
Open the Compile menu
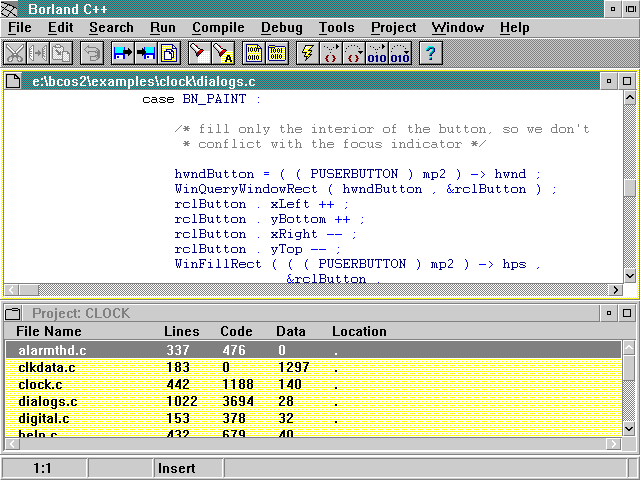(x=218, y=27)
